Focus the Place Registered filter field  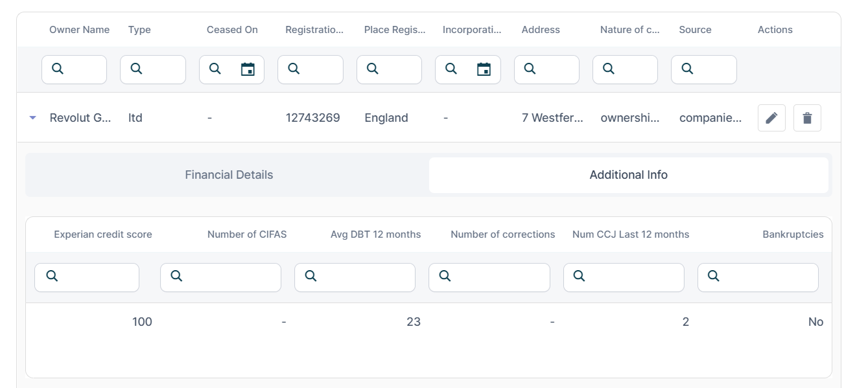point(397,69)
